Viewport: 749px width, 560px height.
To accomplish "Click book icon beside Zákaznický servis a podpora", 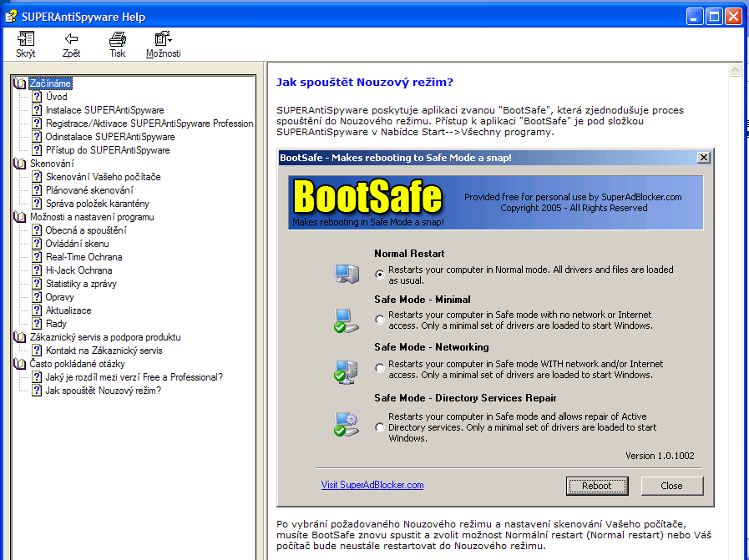I will (20, 337).
